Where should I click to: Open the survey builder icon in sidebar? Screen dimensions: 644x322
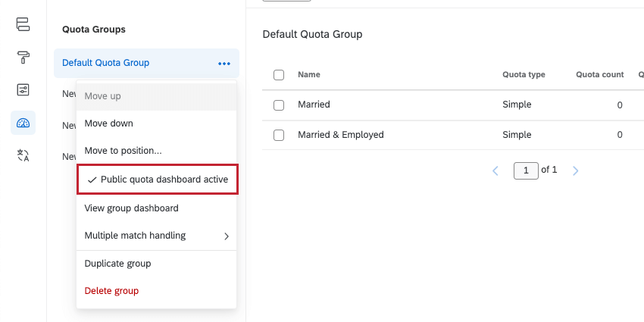pos(23,23)
